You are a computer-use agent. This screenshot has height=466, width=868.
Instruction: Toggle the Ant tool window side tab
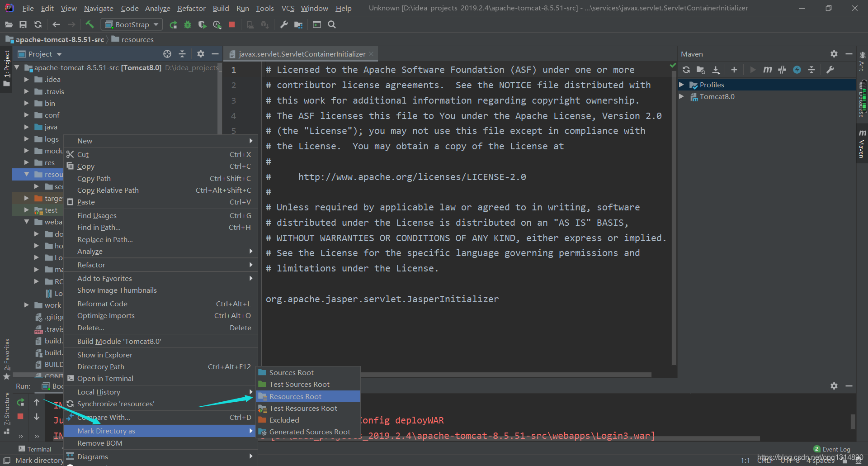pos(862,62)
